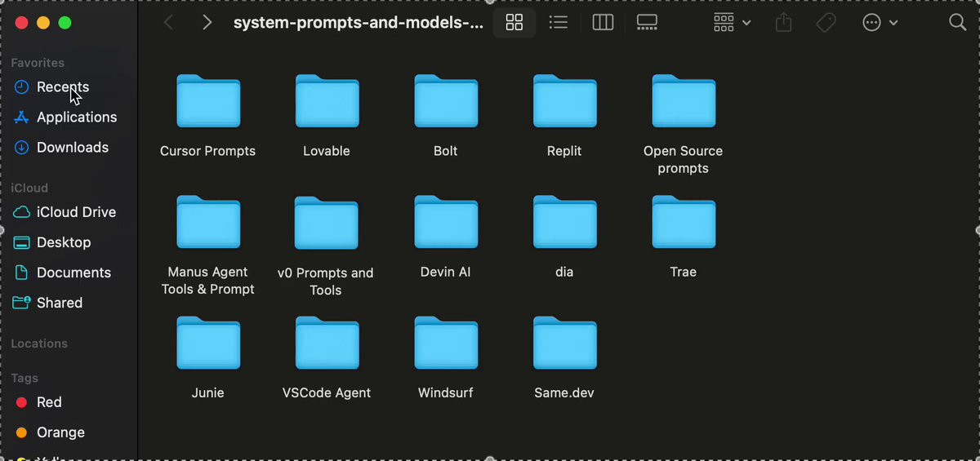Viewport: 980px width, 461px height.
Task: Click the Lovable name label
Action: click(x=327, y=151)
